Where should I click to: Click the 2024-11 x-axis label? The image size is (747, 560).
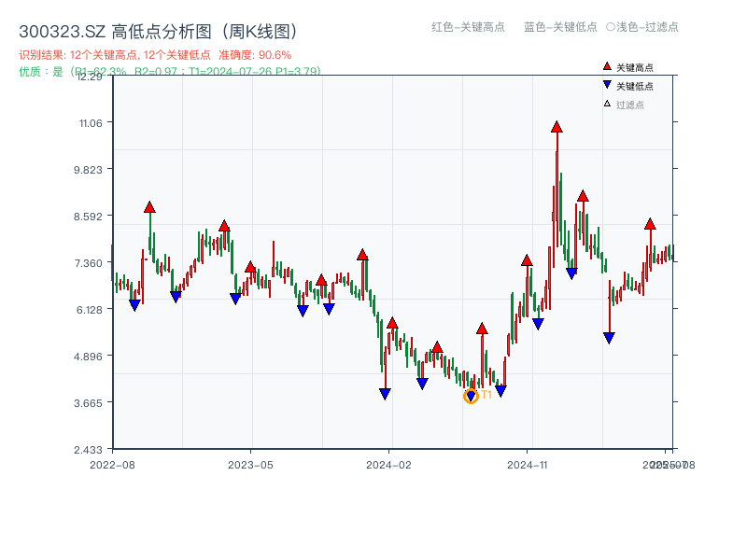527,465
